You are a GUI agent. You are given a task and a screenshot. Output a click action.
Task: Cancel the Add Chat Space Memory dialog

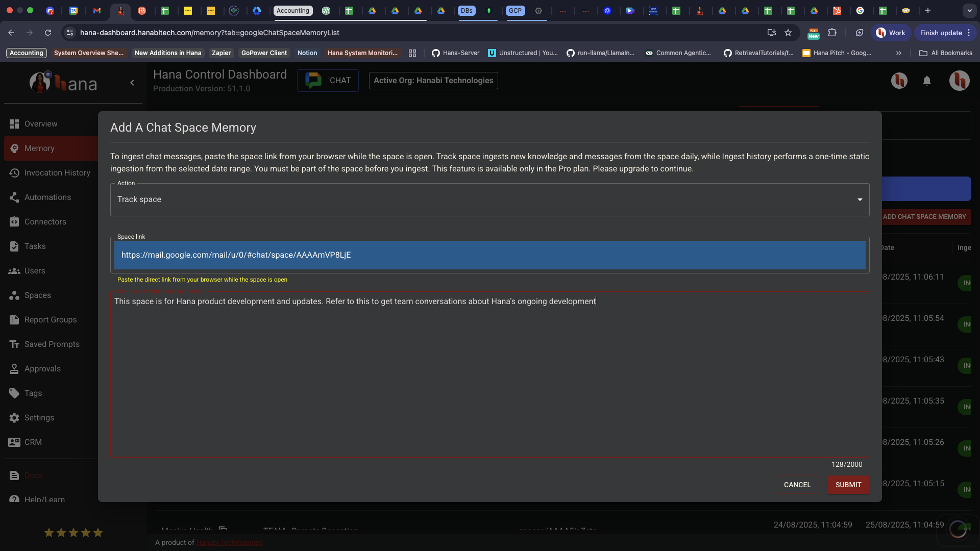click(797, 485)
